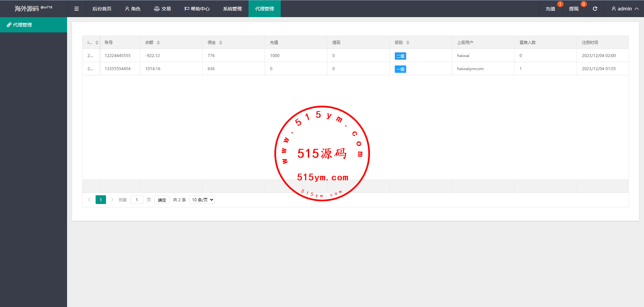The height and width of the screenshot is (307, 644).
Task: Click the 提现 notification button
Action: 574,9
